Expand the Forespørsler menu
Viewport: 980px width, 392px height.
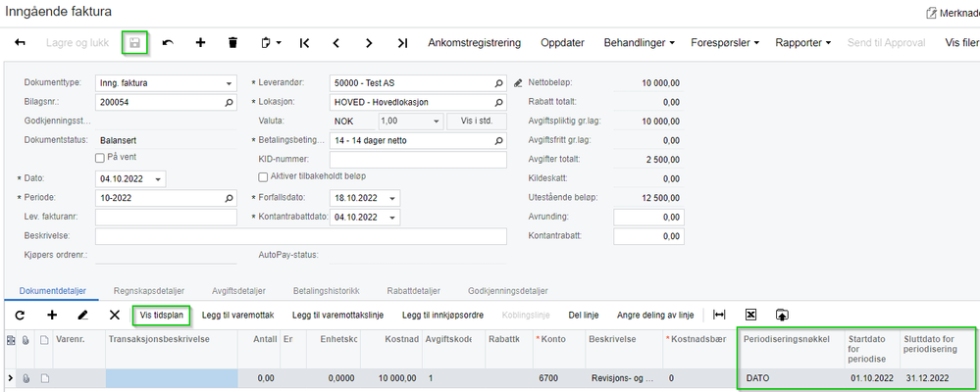click(724, 42)
